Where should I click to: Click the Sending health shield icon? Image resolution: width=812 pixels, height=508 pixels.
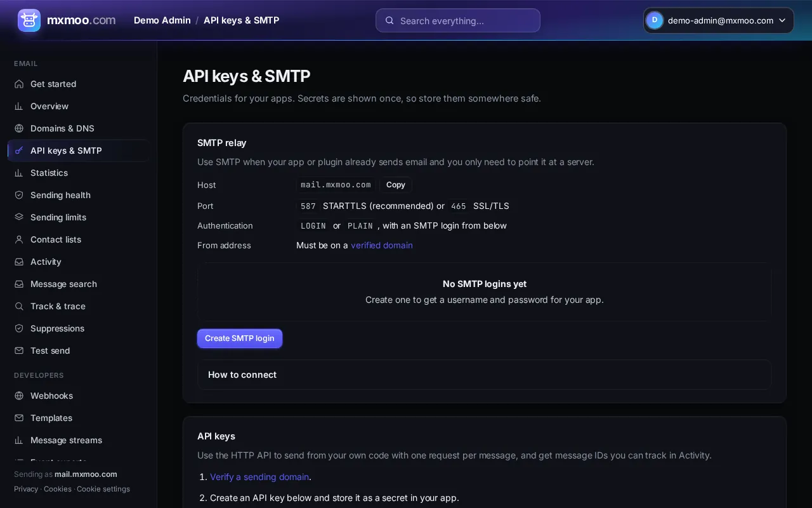coord(19,195)
